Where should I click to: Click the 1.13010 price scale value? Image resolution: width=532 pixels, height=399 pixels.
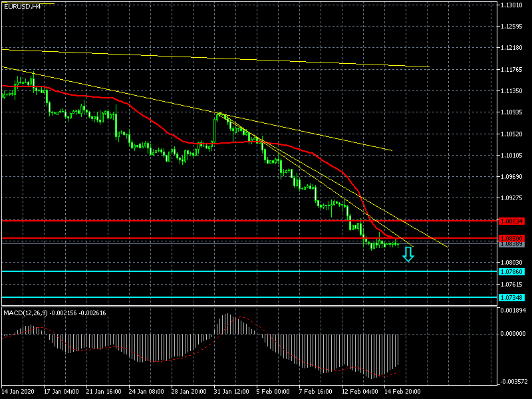514,5
